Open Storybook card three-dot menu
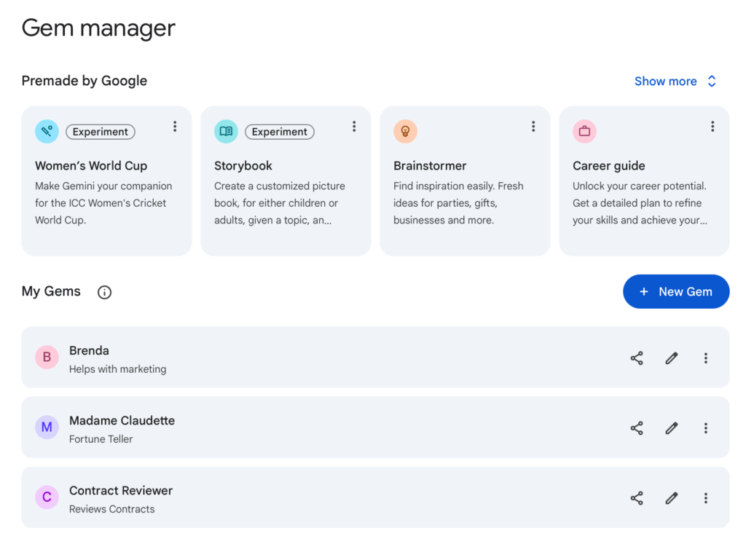Viewport: 746px width, 560px height. (354, 127)
